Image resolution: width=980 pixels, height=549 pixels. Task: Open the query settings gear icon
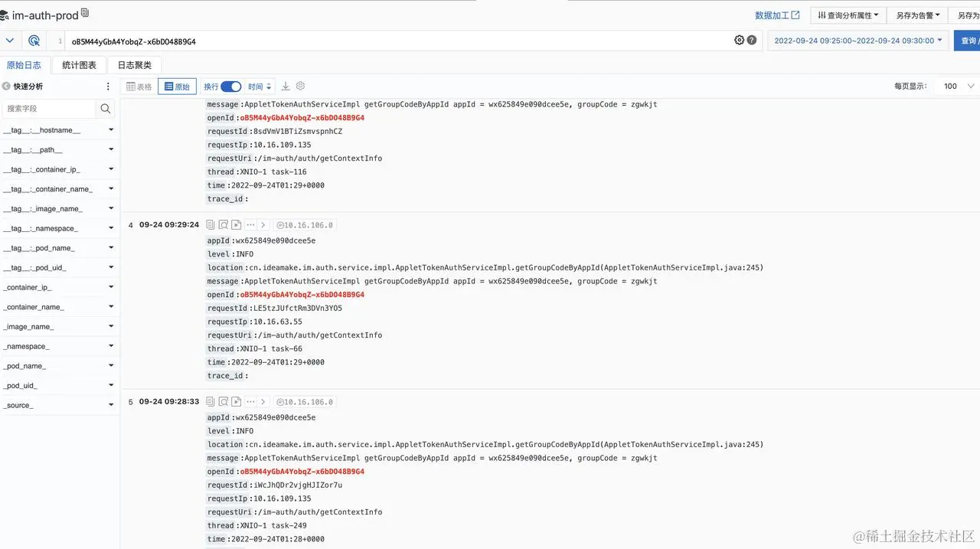[740, 41]
